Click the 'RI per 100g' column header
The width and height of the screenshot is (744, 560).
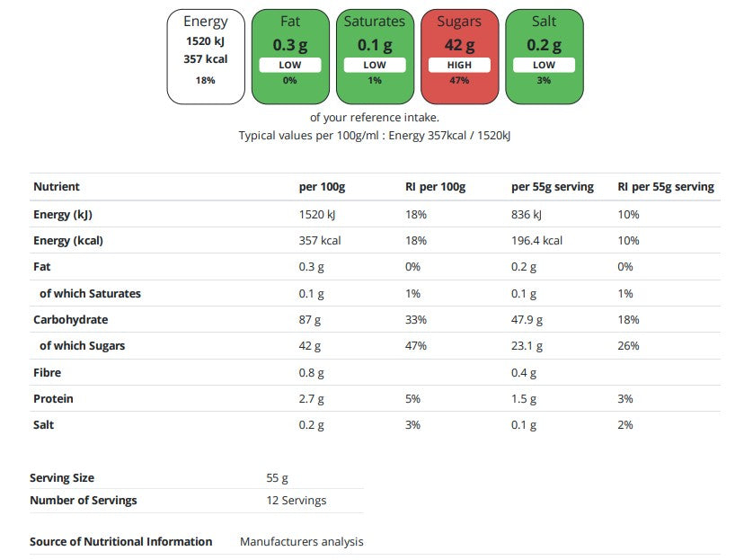click(435, 187)
